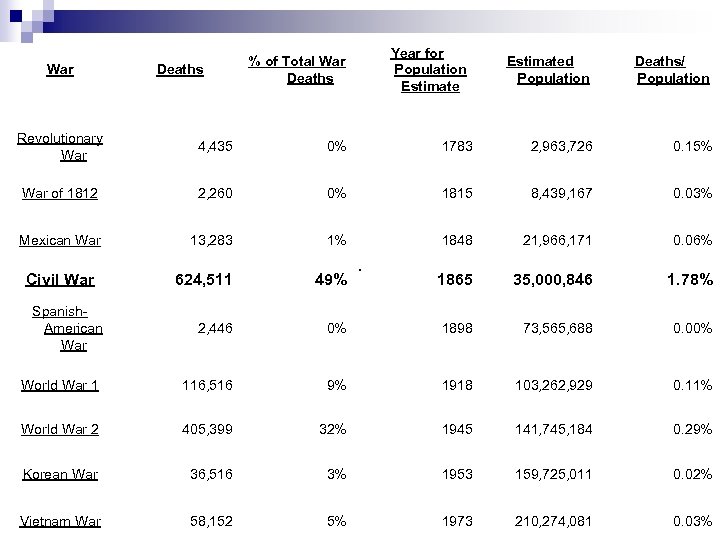Select the 624,511 Civil War deaths cell

[201, 281]
